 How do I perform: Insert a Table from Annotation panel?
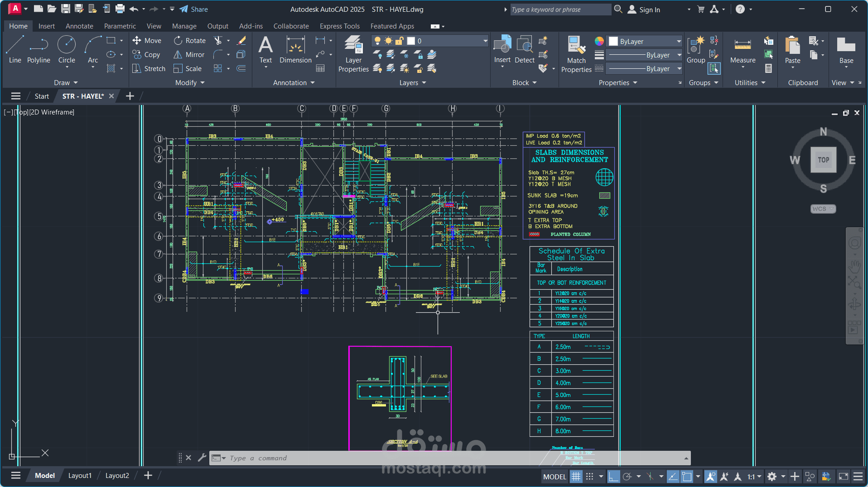tap(320, 69)
